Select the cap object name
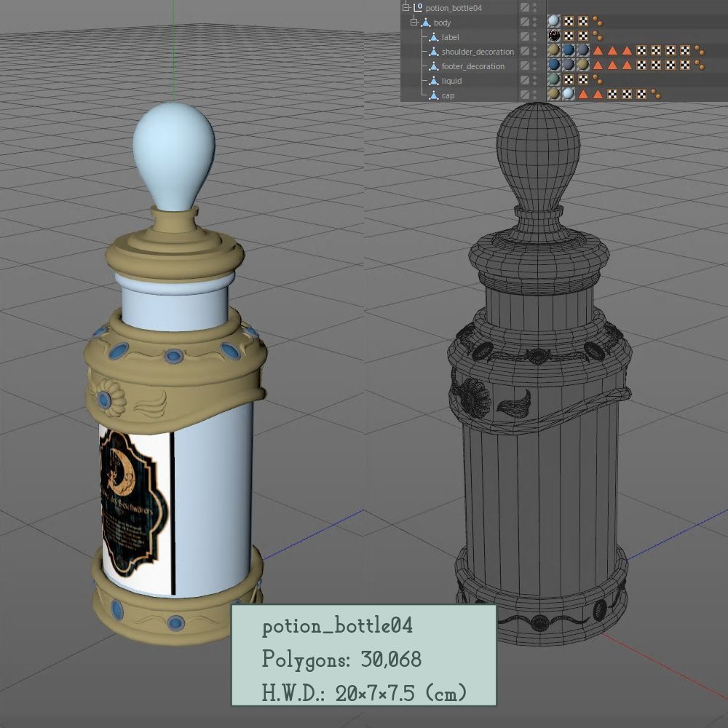 (448, 95)
